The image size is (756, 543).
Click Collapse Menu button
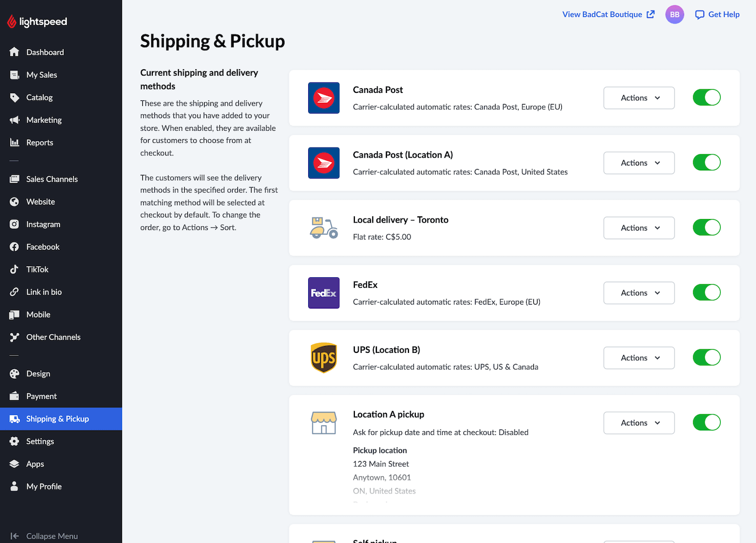point(44,536)
